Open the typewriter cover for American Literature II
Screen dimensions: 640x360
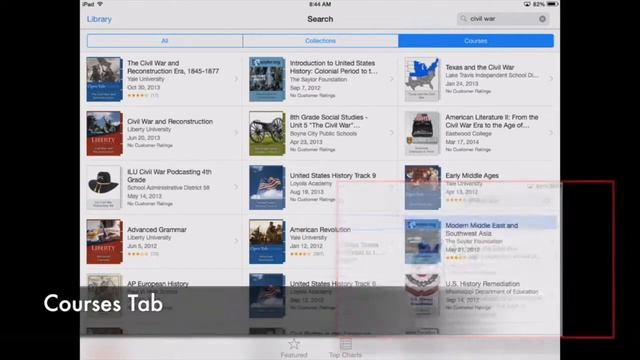[422, 133]
